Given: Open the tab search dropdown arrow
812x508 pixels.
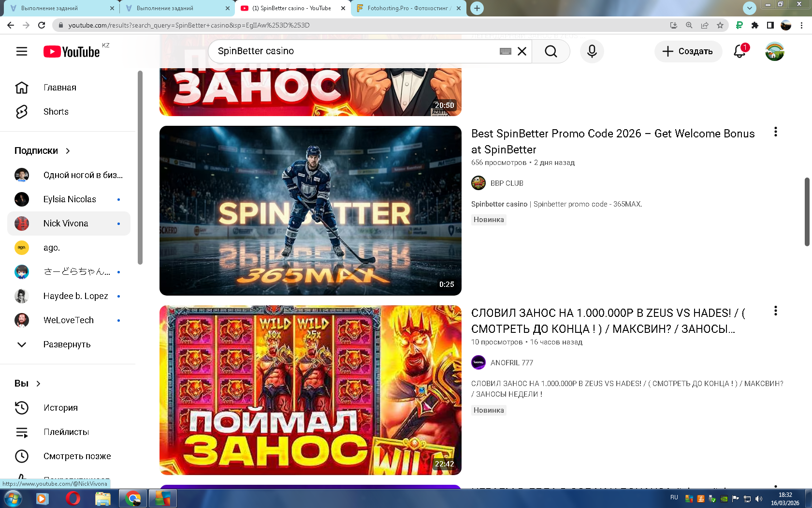Looking at the screenshot, I should (x=749, y=8).
